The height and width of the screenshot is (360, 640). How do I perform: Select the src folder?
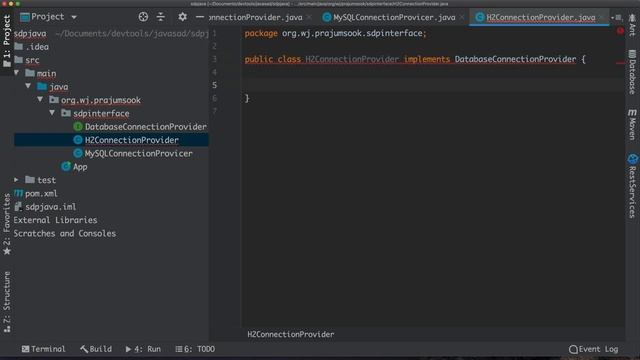click(x=27, y=60)
